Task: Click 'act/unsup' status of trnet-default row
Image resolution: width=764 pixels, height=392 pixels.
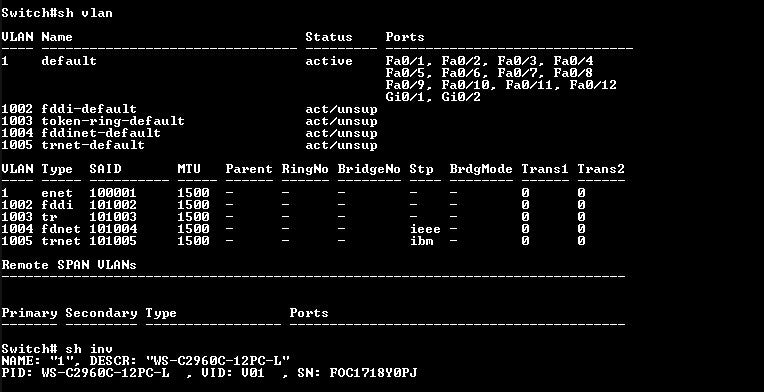Action: [341, 145]
